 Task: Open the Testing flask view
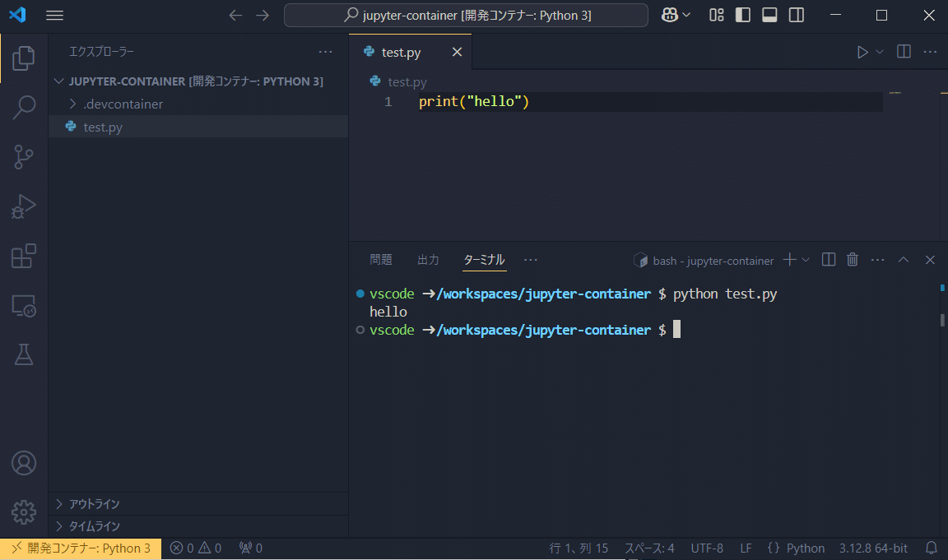(x=24, y=355)
